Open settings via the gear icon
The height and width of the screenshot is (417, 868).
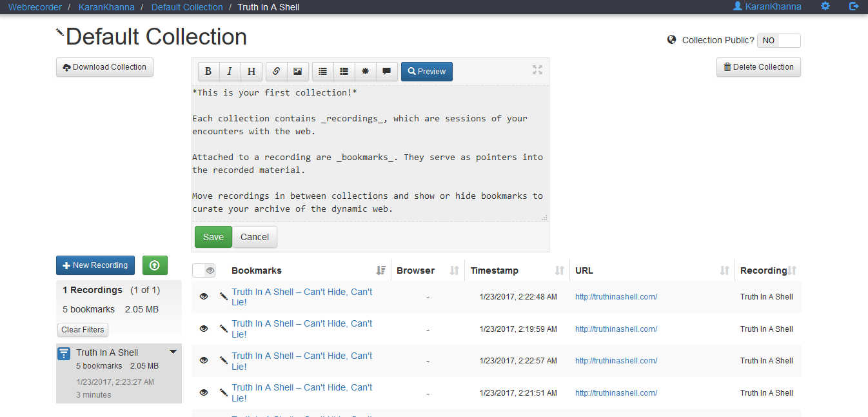tap(825, 6)
